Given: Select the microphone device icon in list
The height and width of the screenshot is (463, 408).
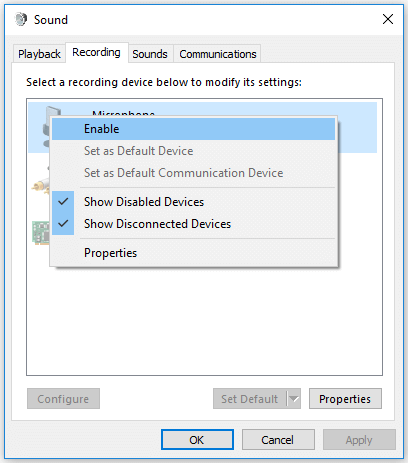Looking at the screenshot, I should pos(46,127).
